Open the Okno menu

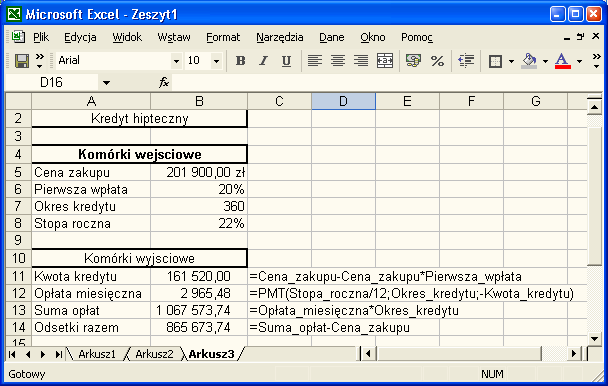pyautogui.click(x=373, y=37)
